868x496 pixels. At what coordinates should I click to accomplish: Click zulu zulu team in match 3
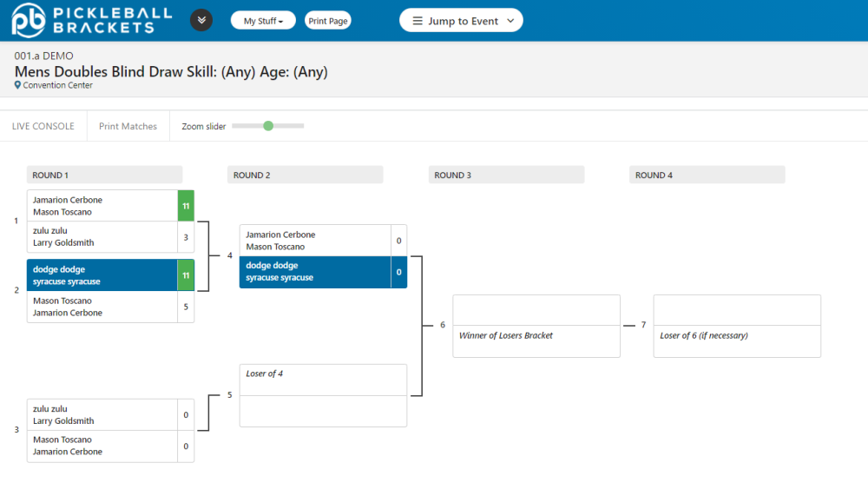click(102, 414)
